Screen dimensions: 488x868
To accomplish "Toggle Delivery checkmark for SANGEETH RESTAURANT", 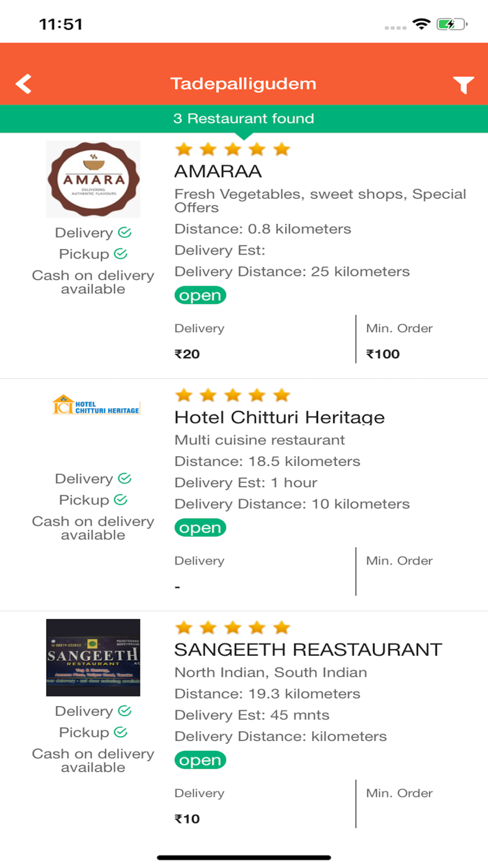I will [x=123, y=711].
